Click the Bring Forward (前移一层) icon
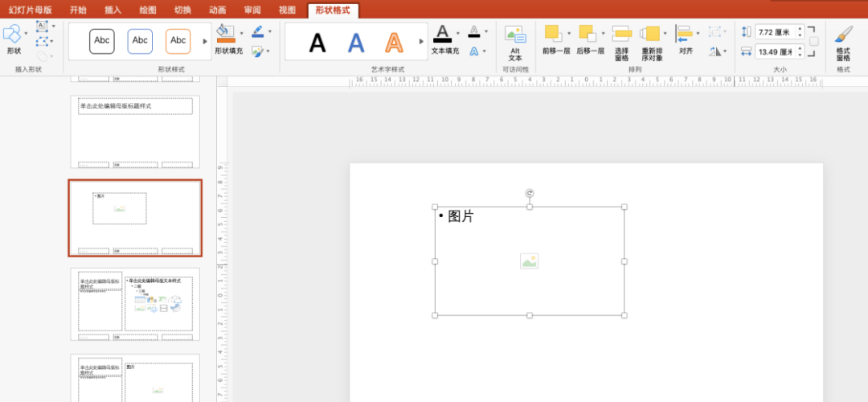Screen dimensions: 868x402 [551, 34]
